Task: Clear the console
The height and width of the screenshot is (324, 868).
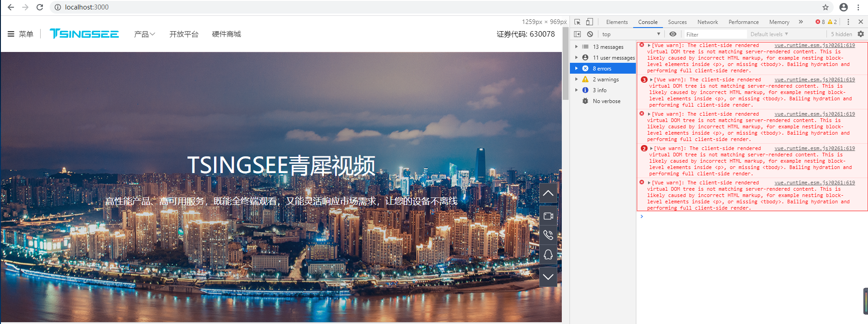Action: coord(590,34)
